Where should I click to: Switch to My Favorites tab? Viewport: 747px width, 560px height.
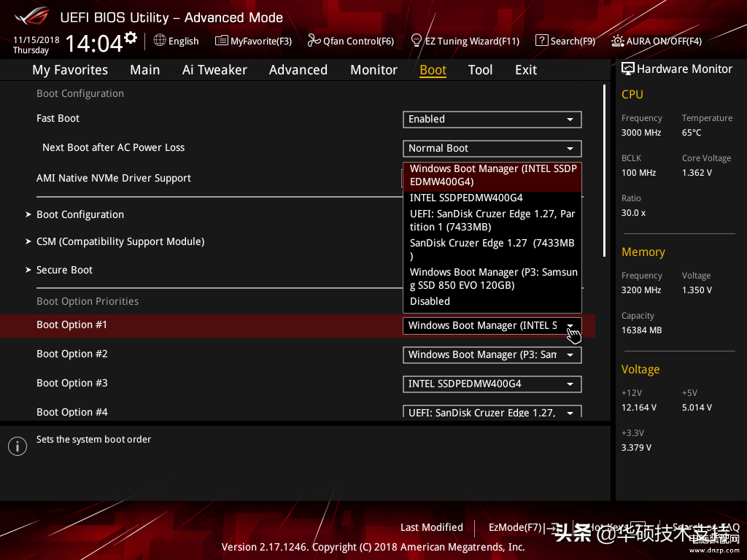click(x=70, y=70)
